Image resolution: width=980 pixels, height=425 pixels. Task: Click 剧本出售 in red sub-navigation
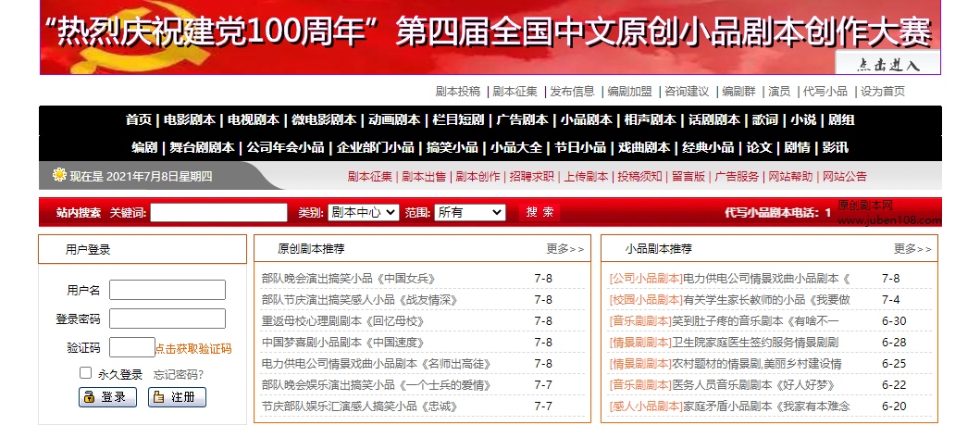coord(424,176)
